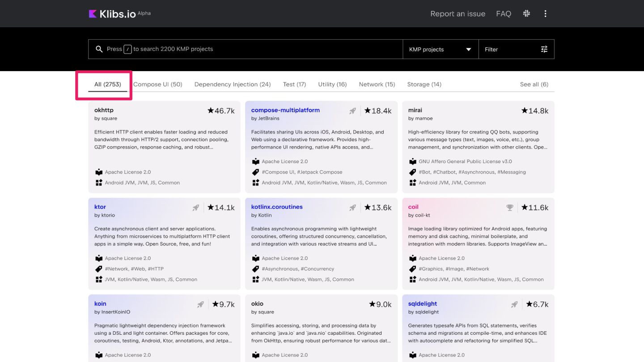The width and height of the screenshot is (644, 362).
Task: Click star count 46.7k on okhttp
Action: click(221, 111)
